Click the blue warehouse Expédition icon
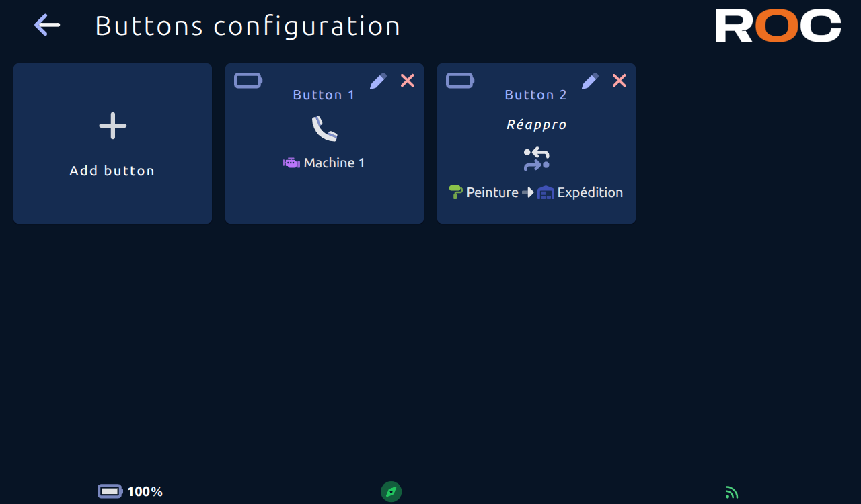The width and height of the screenshot is (861, 504). pyautogui.click(x=546, y=193)
